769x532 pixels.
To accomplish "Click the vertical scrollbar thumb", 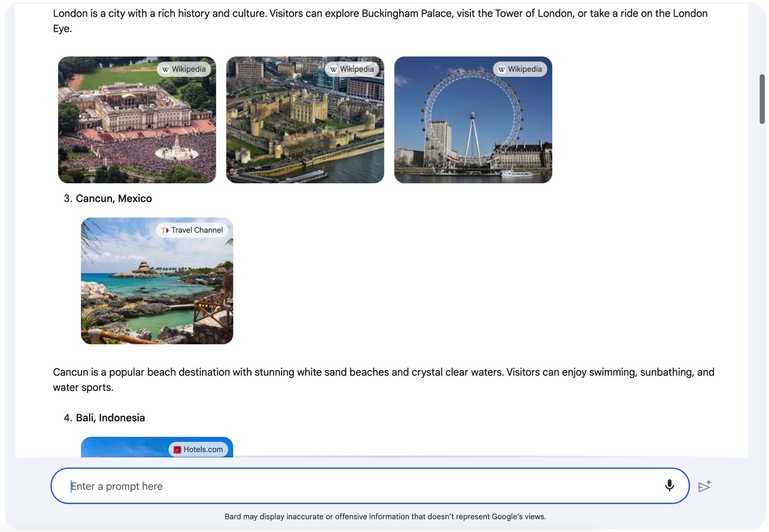I will tap(762, 99).
